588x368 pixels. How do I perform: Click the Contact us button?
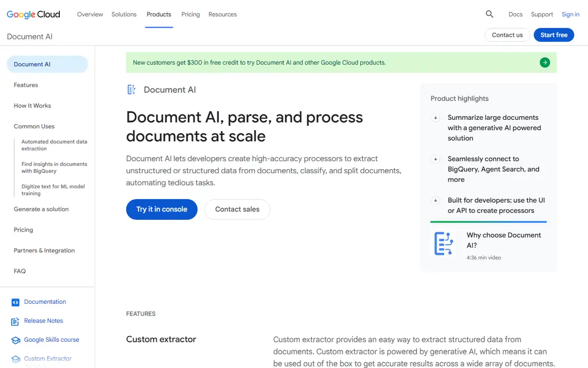click(x=507, y=35)
